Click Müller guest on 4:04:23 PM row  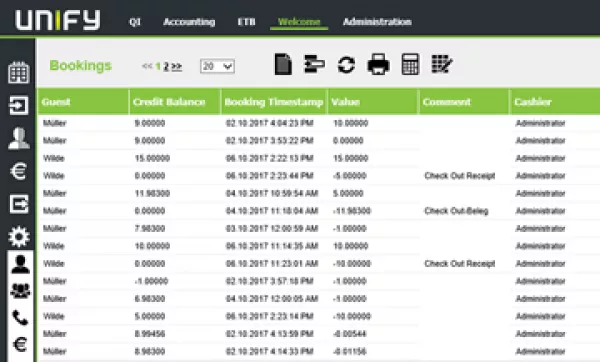click(55, 123)
